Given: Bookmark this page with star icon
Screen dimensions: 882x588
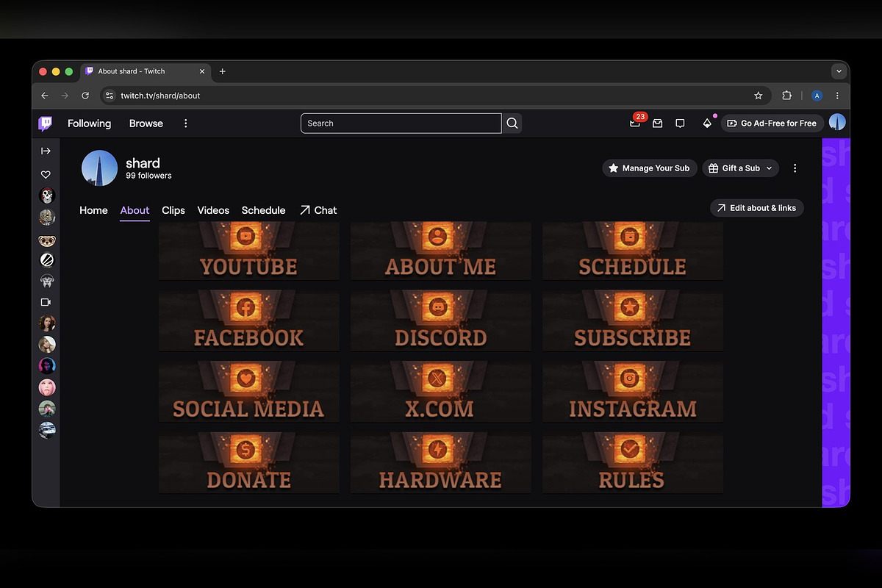Looking at the screenshot, I should 759,96.
